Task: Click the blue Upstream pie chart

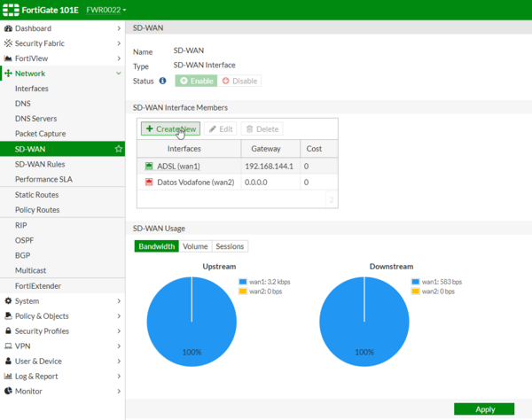Action: pos(192,316)
